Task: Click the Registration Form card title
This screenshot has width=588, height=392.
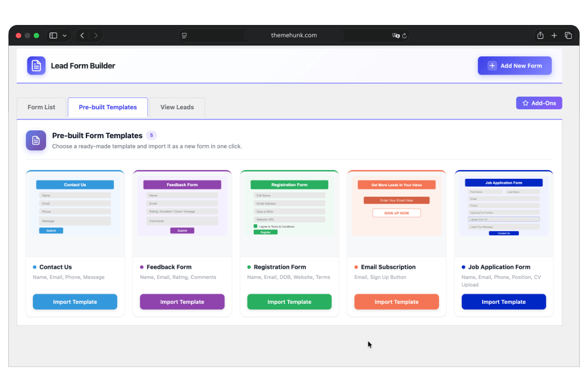Action: click(280, 267)
